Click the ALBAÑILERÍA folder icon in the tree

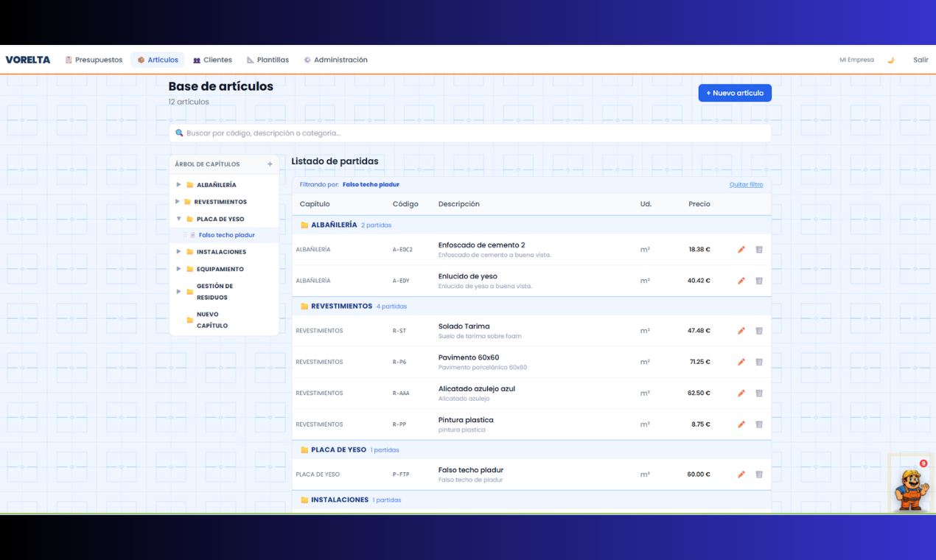(190, 185)
